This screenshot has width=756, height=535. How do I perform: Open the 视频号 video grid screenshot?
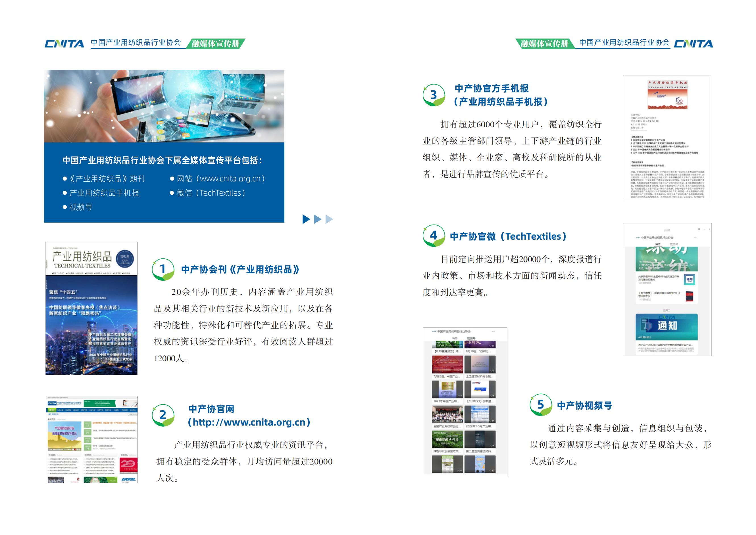pos(465,402)
